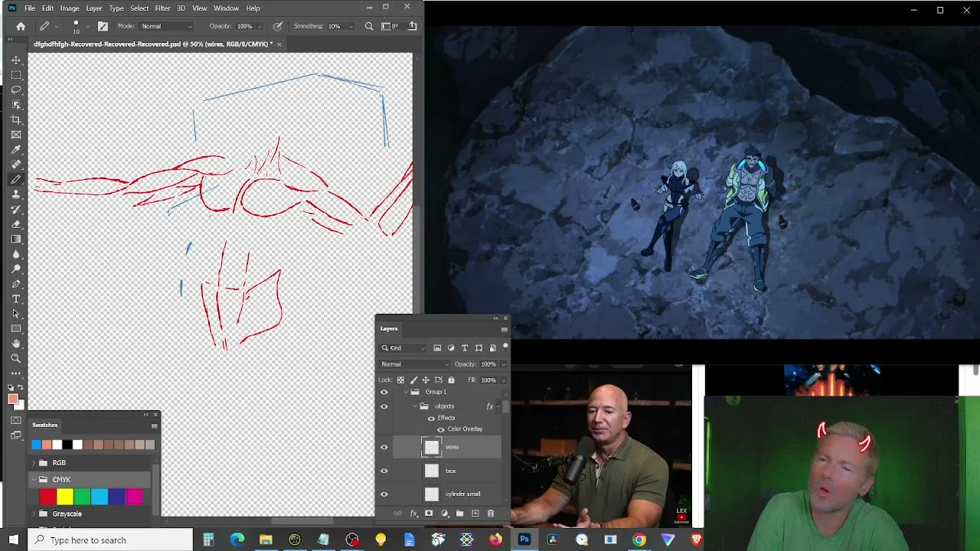The image size is (980, 551).
Task: Select the Eraser tool
Action: pyautogui.click(x=16, y=224)
